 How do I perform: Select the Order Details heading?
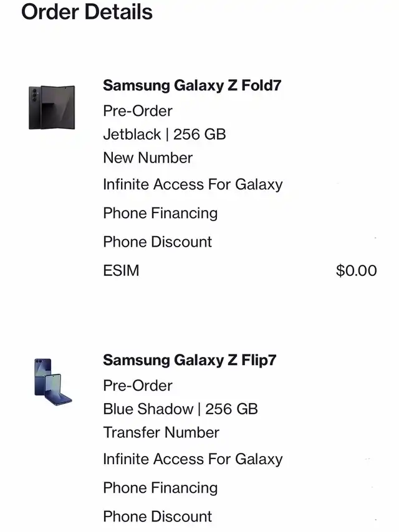click(x=87, y=12)
